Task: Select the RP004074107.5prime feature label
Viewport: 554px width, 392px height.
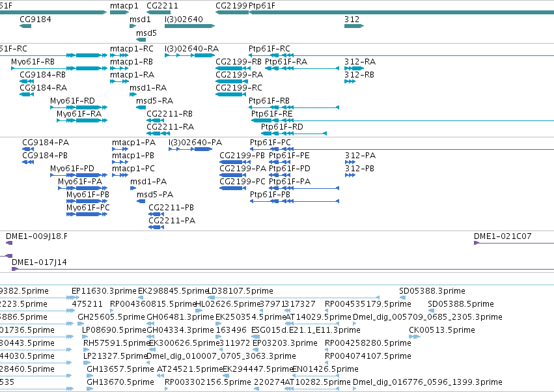Action: [x=368, y=356]
